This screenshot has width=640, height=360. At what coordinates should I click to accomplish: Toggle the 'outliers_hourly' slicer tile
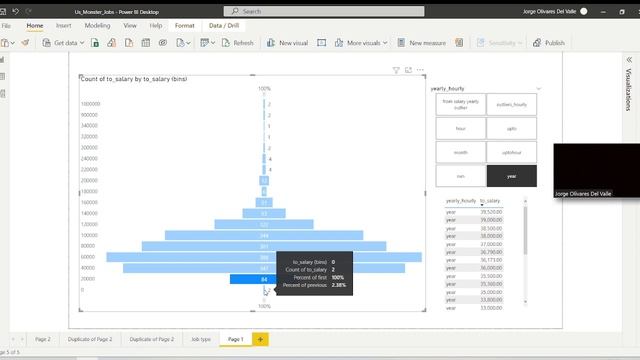click(x=511, y=104)
